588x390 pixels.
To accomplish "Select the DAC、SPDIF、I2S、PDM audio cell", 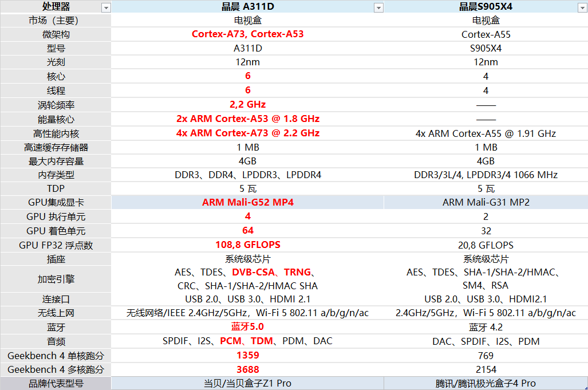I will pos(486,341).
